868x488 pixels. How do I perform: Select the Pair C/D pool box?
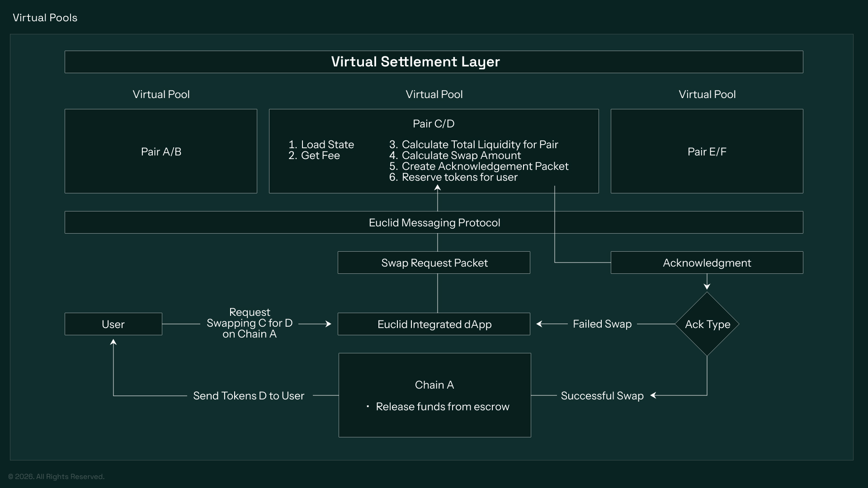(433, 150)
